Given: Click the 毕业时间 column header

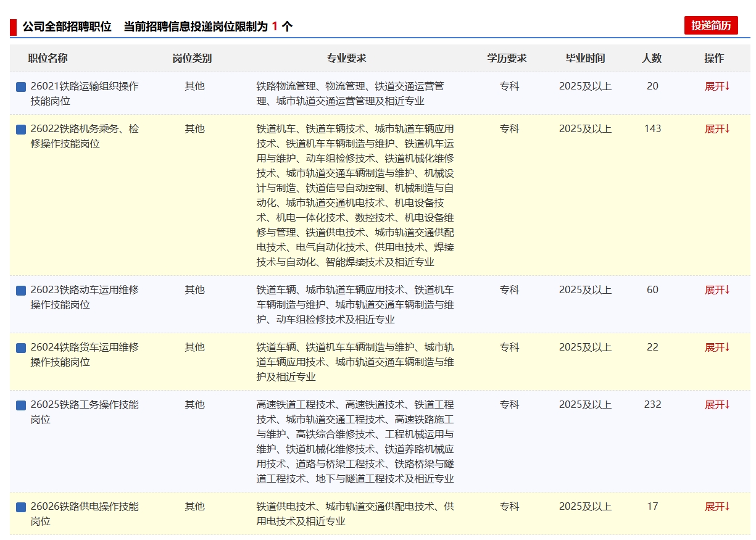Looking at the screenshot, I should [585, 58].
